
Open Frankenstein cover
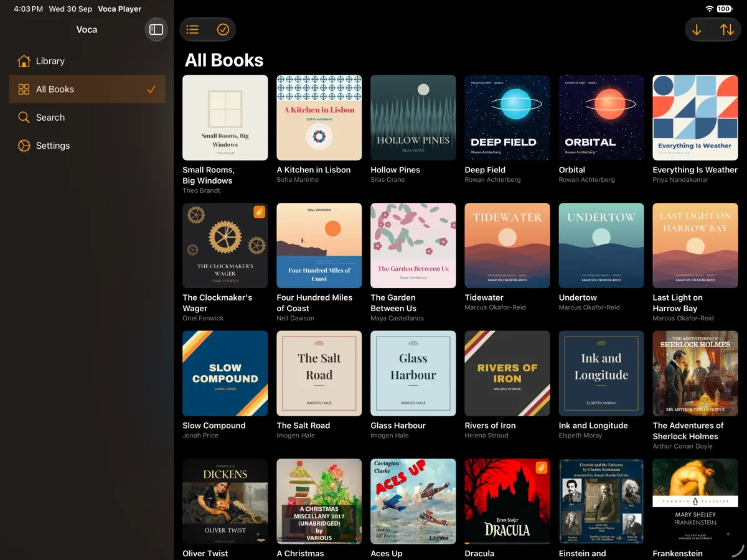click(695, 502)
